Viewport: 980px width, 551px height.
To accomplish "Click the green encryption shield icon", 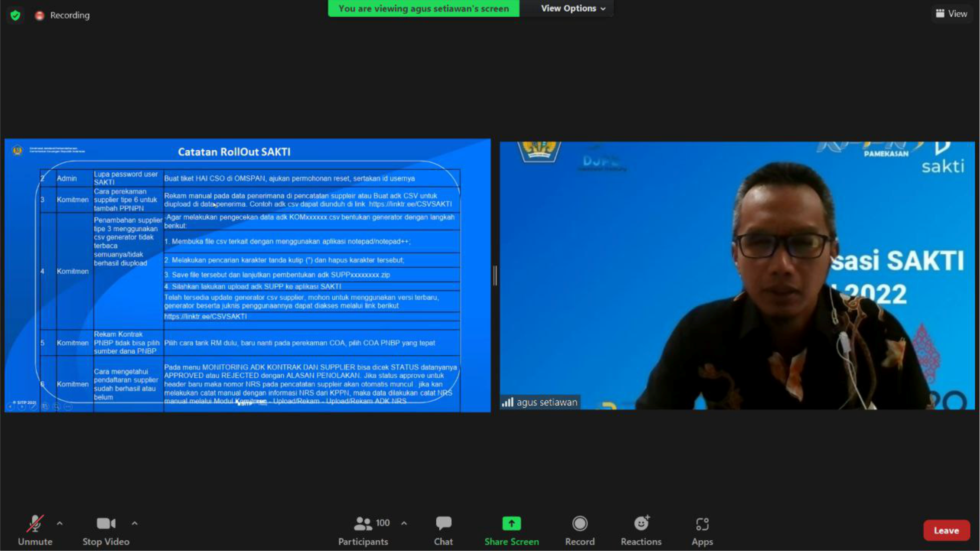I will 15,16.
